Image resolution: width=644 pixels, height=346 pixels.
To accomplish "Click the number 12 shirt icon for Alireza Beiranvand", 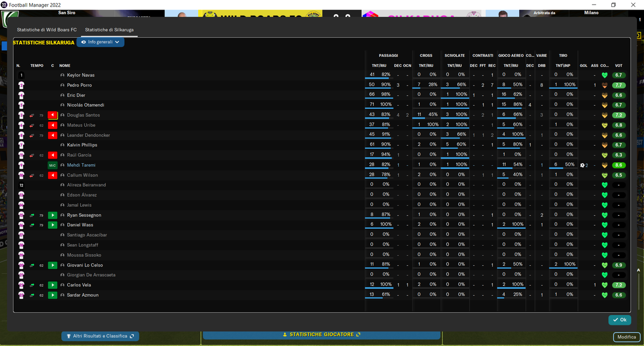I will (x=21, y=185).
